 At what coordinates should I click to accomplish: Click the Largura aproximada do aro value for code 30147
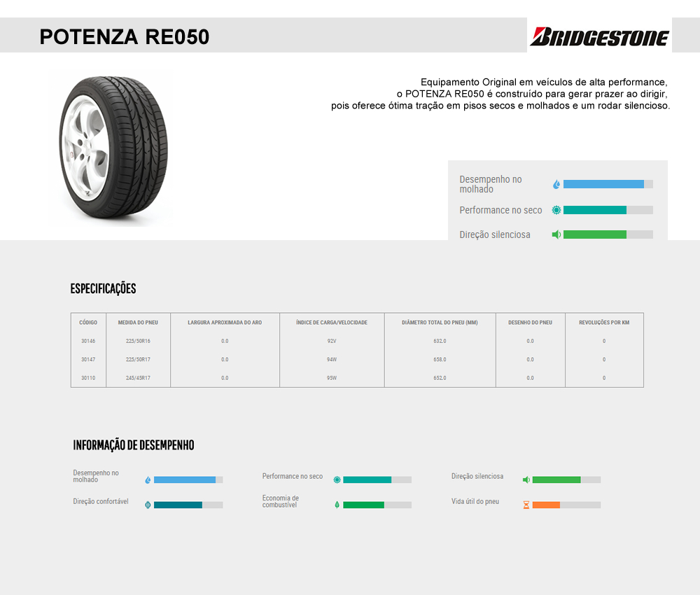click(x=225, y=359)
